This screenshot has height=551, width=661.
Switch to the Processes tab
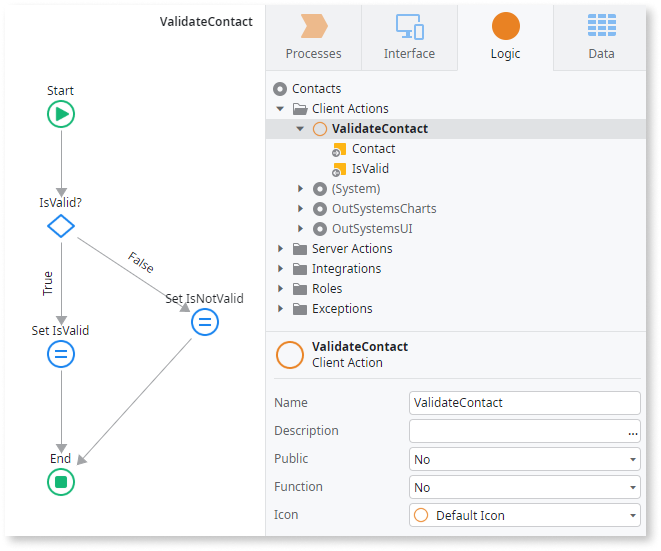(313, 36)
